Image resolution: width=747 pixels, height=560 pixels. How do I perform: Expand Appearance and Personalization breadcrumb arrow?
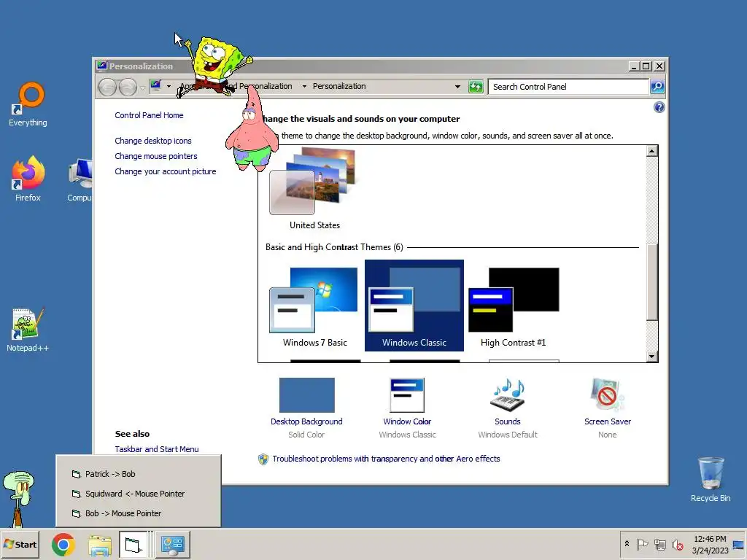304,86
